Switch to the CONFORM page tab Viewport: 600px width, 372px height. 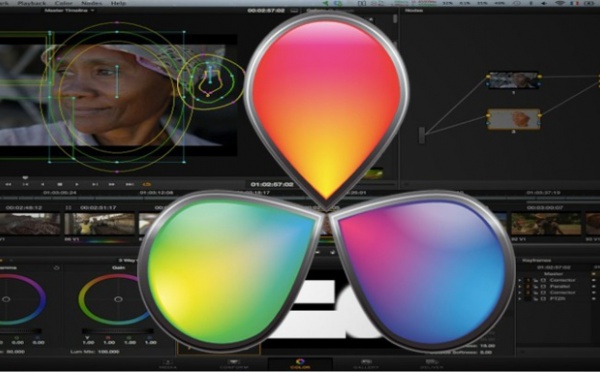(x=234, y=364)
